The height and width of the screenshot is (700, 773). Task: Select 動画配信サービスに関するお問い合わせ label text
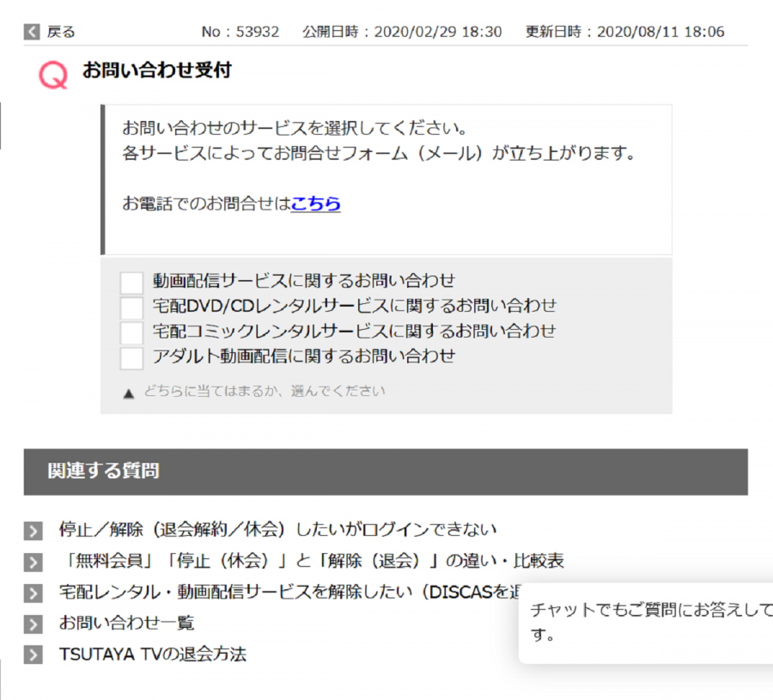(304, 281)
